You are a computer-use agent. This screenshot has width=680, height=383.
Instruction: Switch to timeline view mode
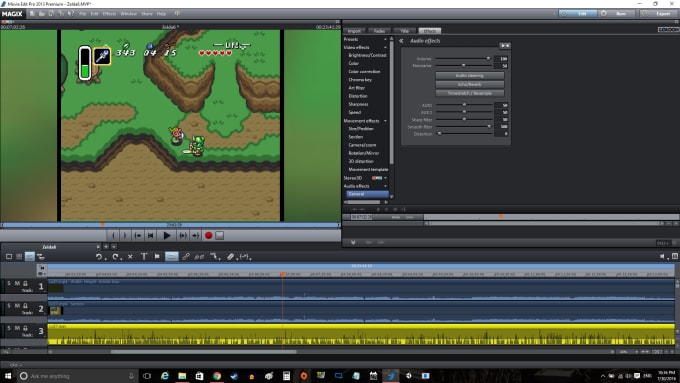click(29, 257)
